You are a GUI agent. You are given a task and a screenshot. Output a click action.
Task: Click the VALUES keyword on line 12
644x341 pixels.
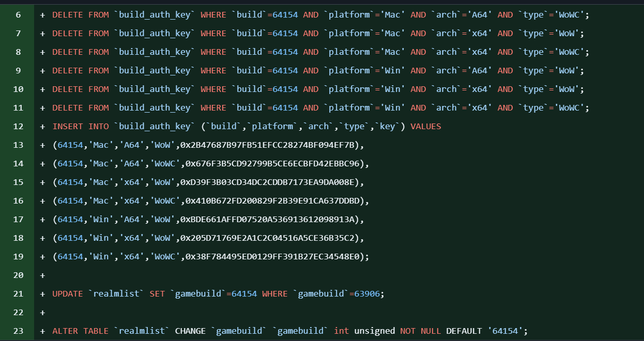click(426, 127)
